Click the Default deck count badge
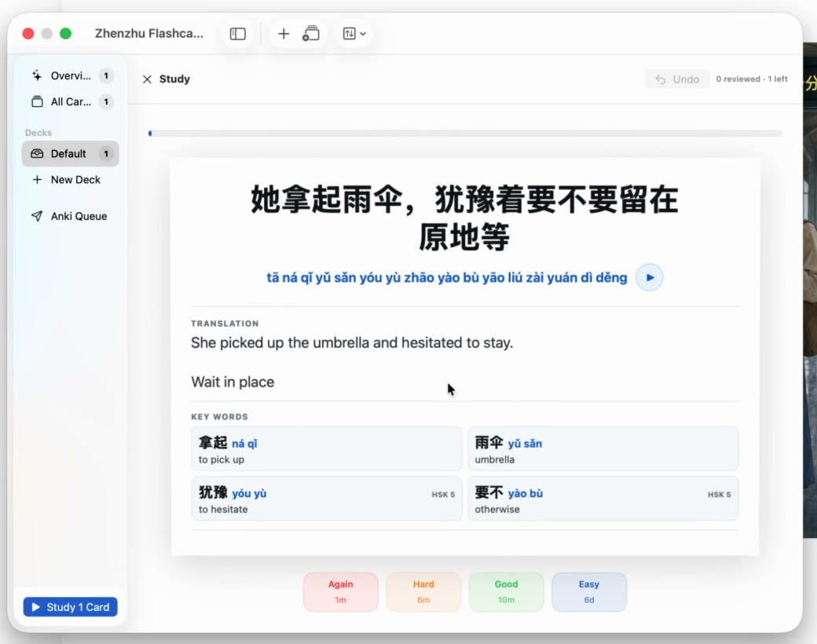This screenshot has width=817, height=644. pyautogui.click(x=106, y=154)
